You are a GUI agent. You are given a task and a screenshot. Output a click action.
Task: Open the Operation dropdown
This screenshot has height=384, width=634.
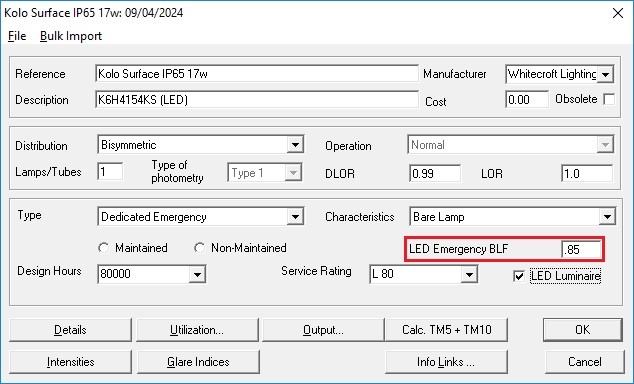605,145
